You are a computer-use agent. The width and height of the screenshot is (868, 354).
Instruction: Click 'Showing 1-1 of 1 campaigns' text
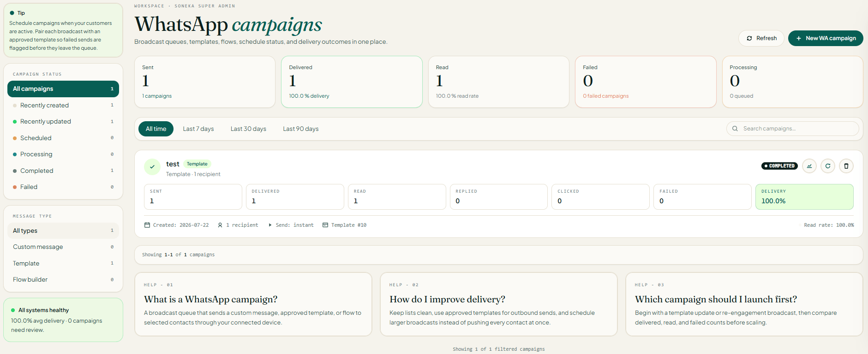178,254
